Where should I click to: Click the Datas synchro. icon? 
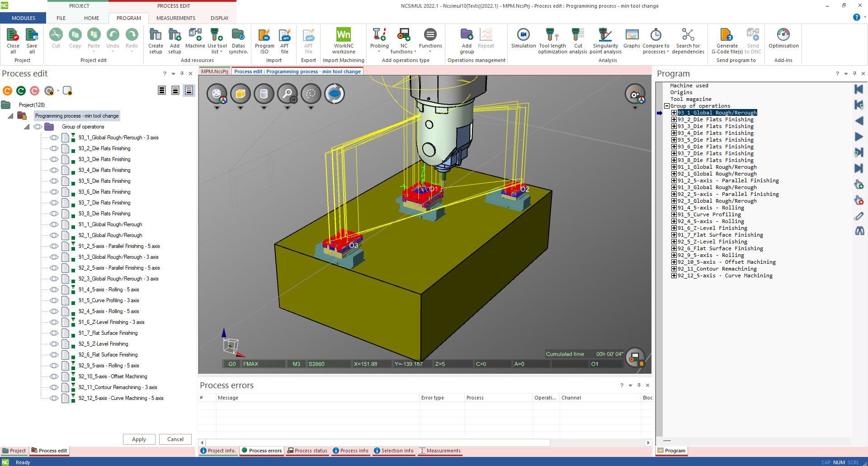click(x=238, y=41)
